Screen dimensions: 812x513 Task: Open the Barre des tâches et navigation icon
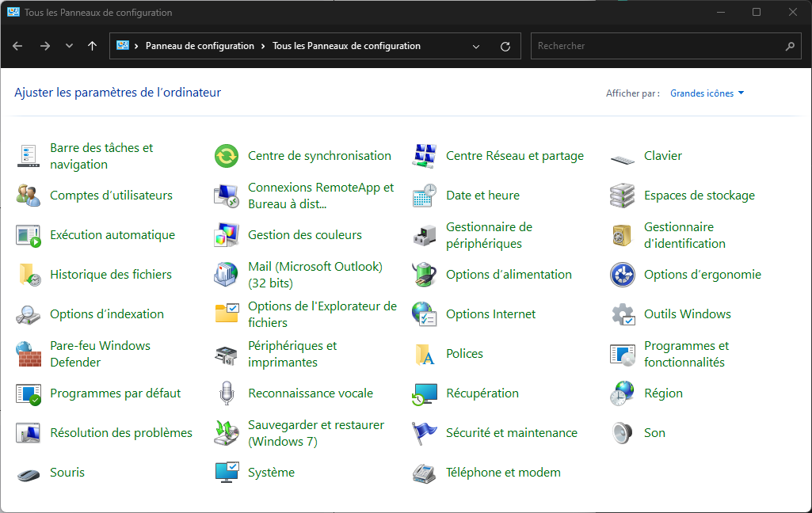coord(28,156)
